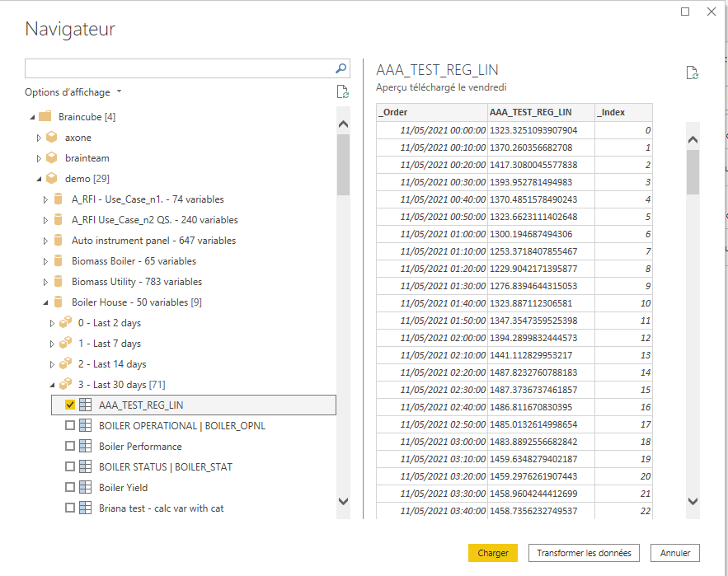
Task: Close the Navigateur dialog
Action: pyautogui.click(x=712, y=12)
